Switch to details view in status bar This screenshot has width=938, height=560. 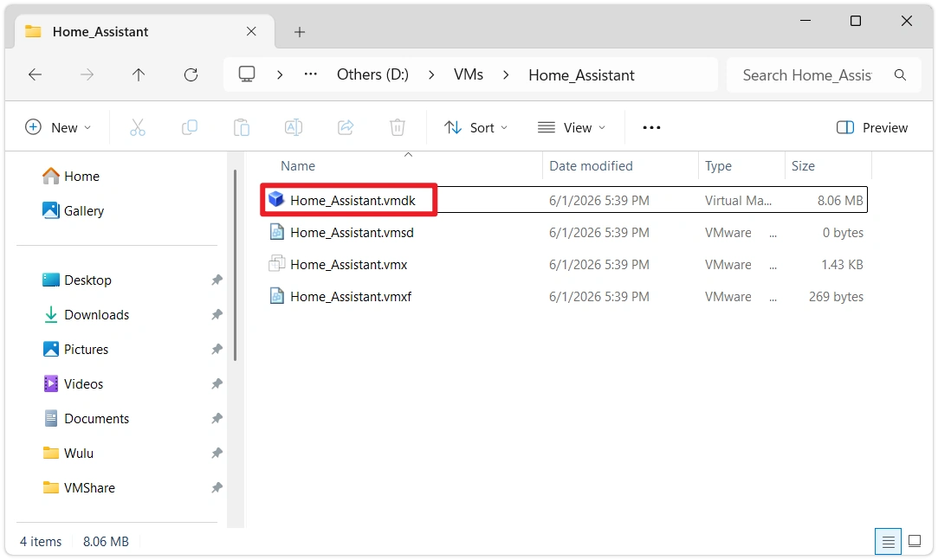coord(888,542)
